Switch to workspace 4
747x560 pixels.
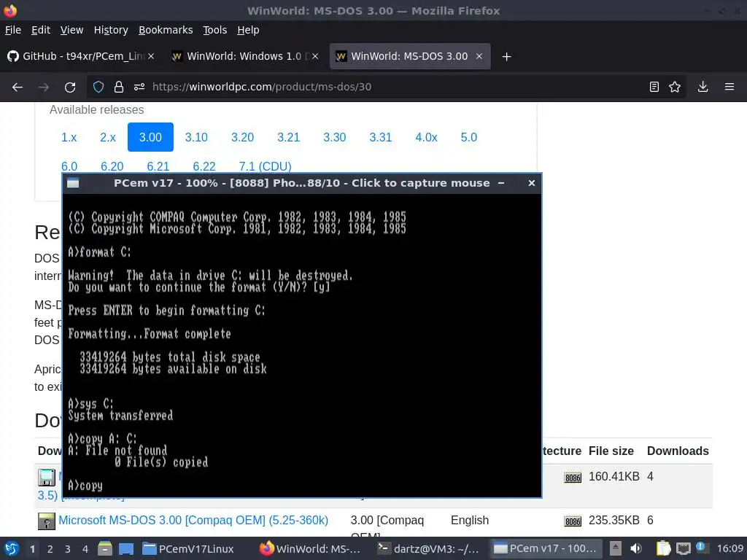[85, 549]
